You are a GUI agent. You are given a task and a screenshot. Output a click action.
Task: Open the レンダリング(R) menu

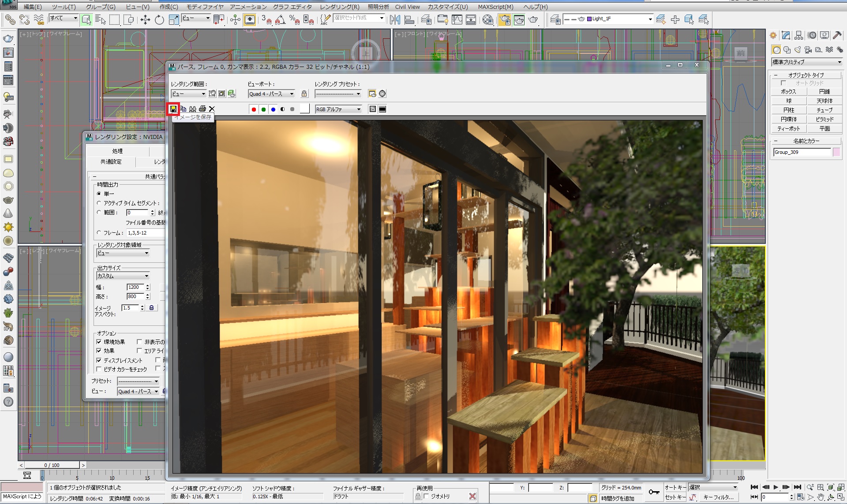click(339, 7)
